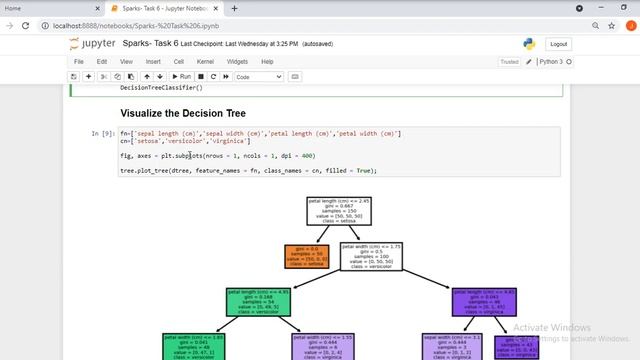
Task: Copy selected cells icon
Action: click(x=117, y=77)
